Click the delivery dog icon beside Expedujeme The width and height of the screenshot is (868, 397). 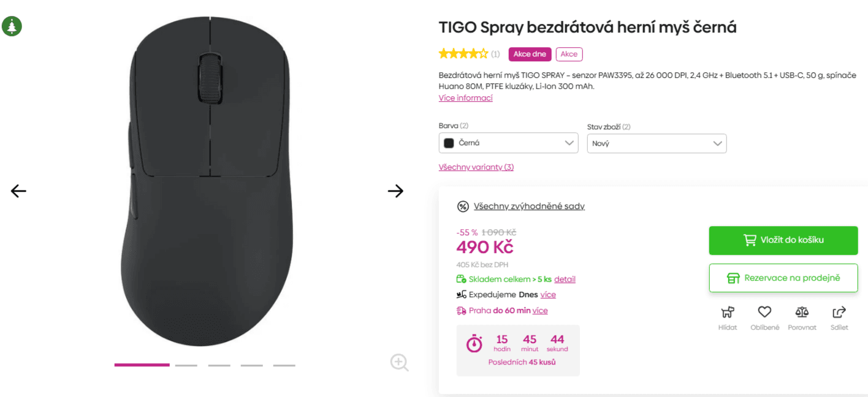pyautogui.click(x=460, y=294)
